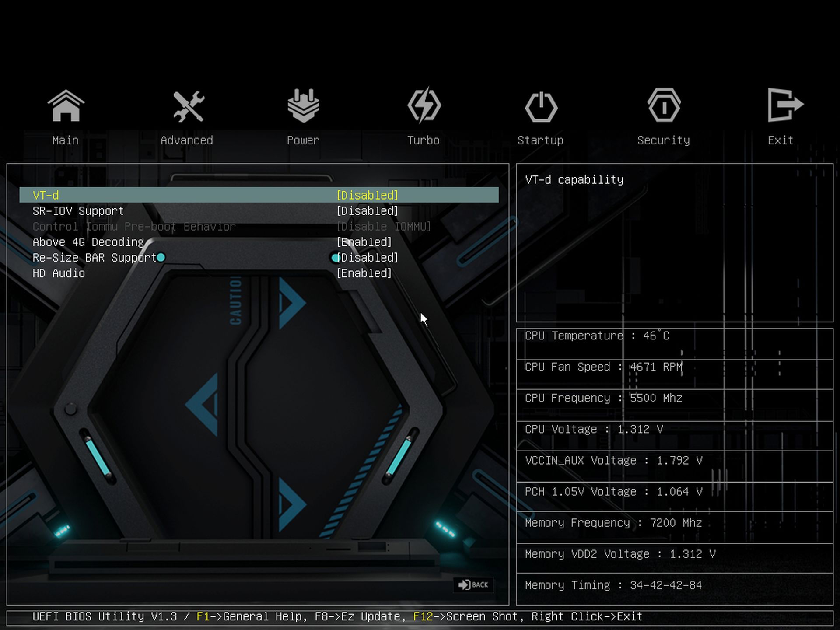Open VT-d Disabled value dropdown

pyautogui.click(x=367, y=195)
